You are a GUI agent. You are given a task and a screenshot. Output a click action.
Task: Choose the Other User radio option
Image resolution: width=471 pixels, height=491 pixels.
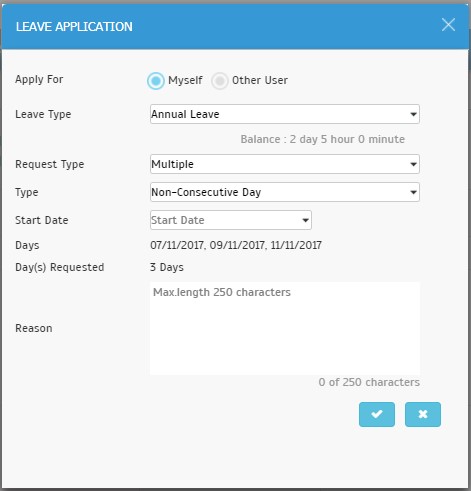click(220, 81)
